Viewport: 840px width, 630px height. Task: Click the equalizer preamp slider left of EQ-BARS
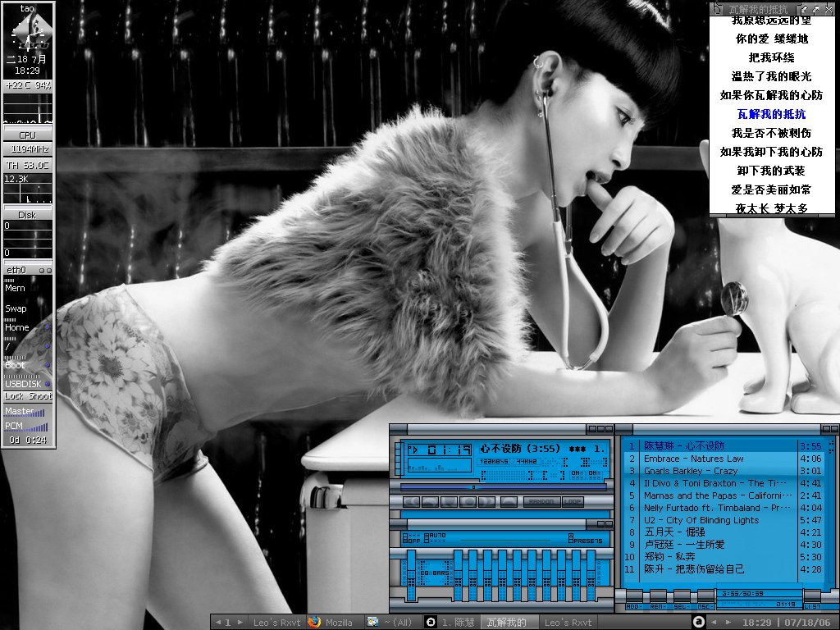pos(411,576)
